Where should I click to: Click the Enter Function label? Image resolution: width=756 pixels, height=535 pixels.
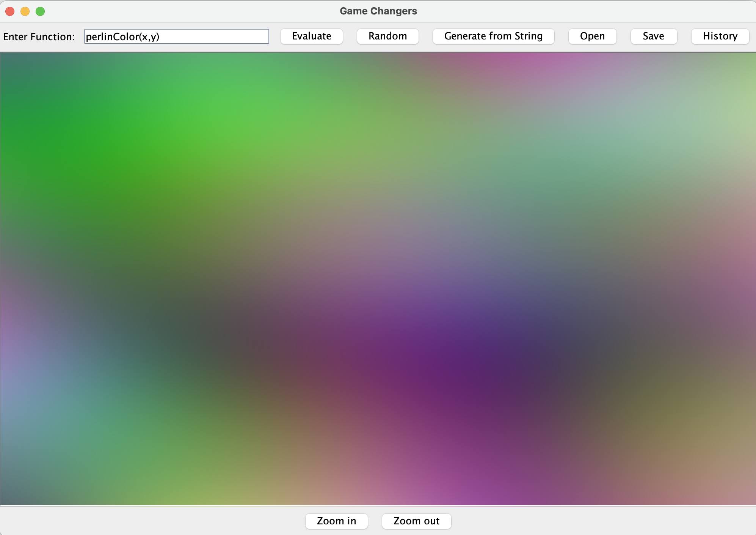39,37
